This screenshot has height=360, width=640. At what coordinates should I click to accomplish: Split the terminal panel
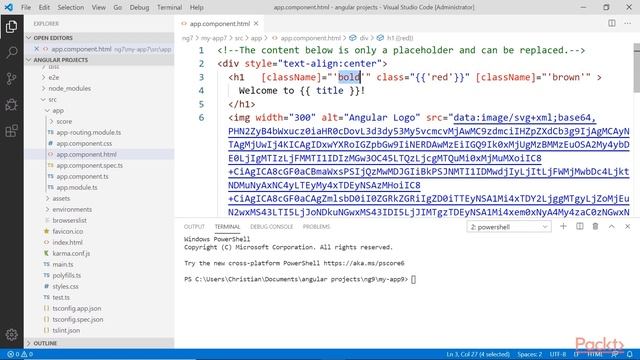[580, 226]
